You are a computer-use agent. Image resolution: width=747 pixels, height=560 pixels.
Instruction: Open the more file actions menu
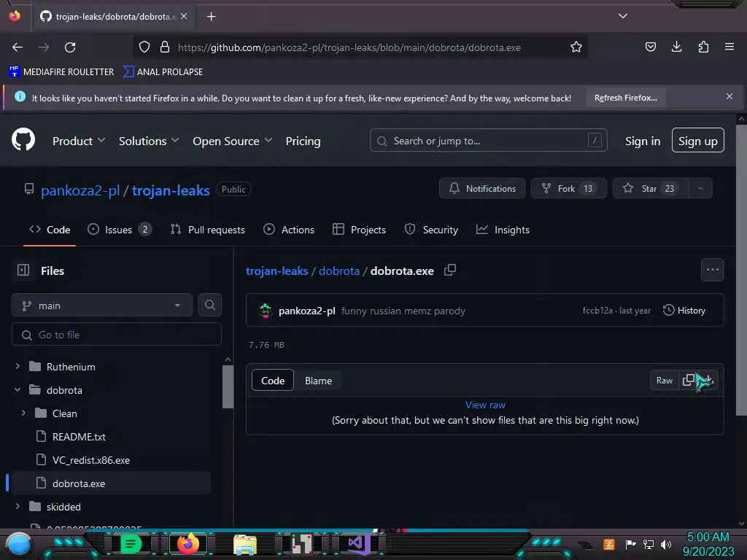(x=712, y=270)
